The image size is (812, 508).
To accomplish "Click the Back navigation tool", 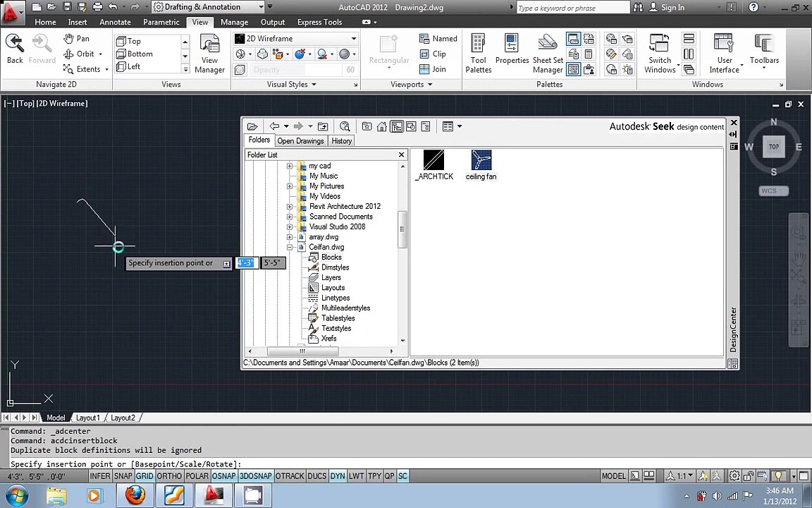I will [x=15, y=49].
